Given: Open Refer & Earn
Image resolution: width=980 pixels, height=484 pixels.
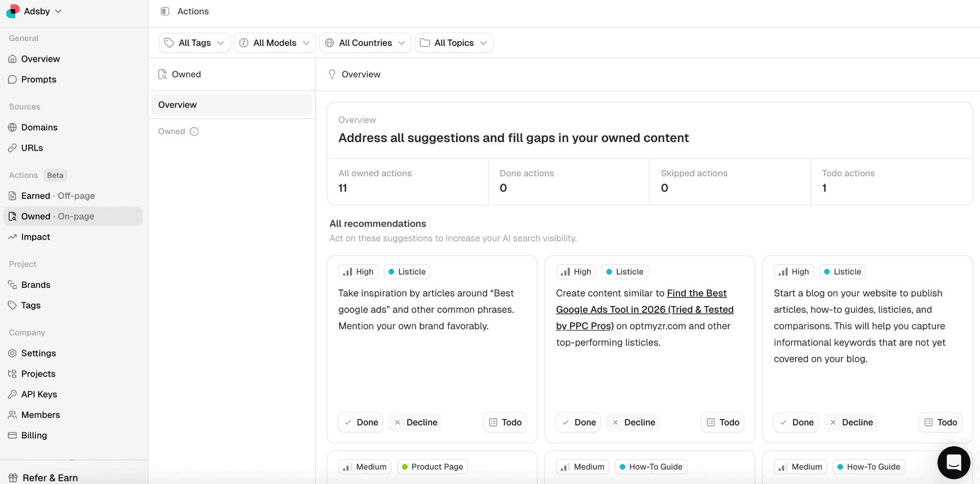Looking at the screenshot, I should [50, 477].
